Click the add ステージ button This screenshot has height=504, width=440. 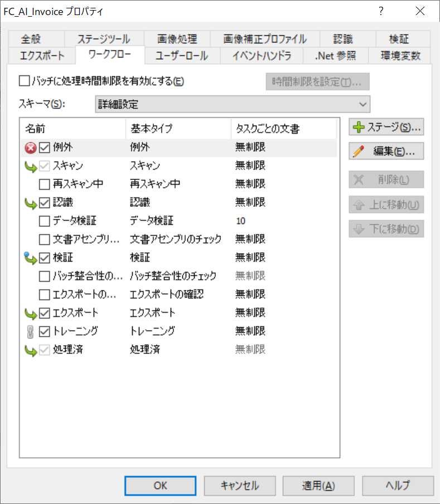pyautogui.click(x=386, y=127)
